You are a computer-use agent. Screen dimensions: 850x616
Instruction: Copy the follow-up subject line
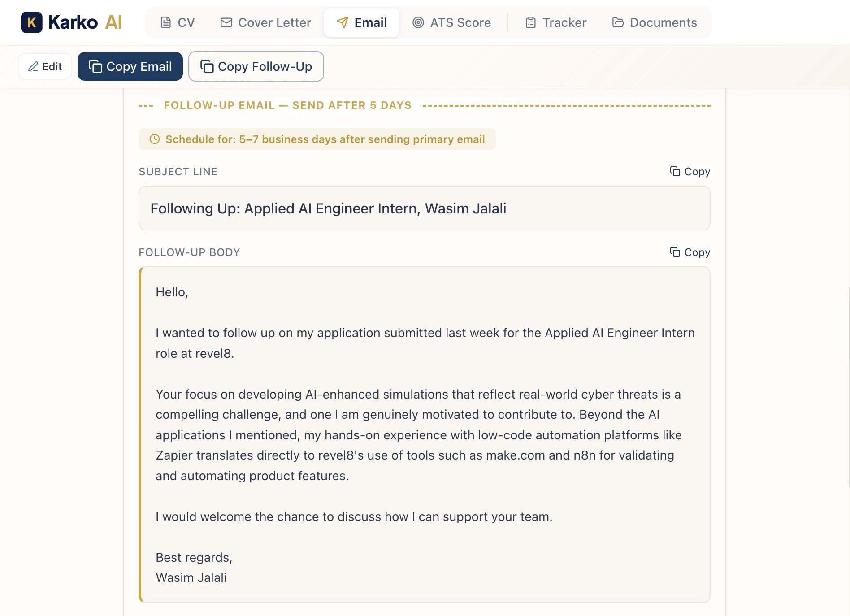[x=689, y=171]
